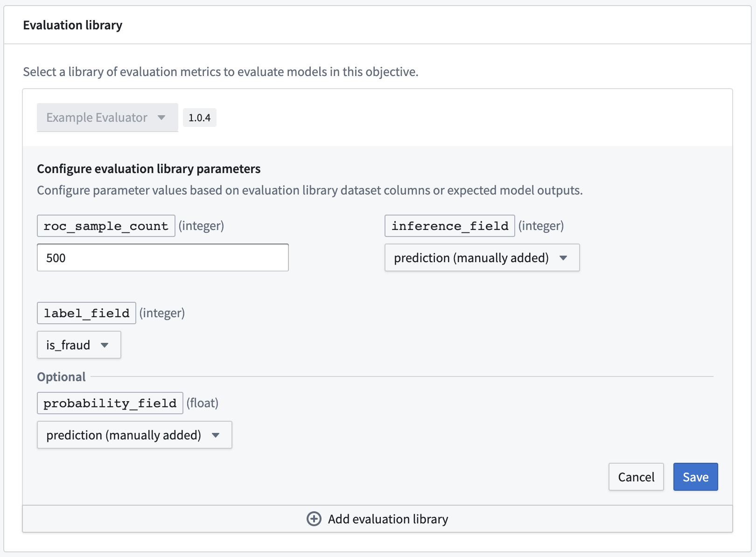The image size is (756, 557).
Task: Click the inference_field parameter label
Action: click(x=450, y=226)
